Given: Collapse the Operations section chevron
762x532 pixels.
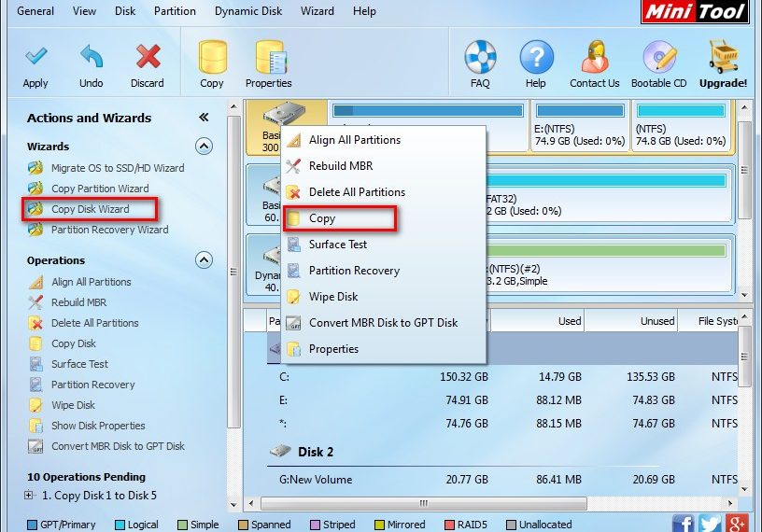Looking at the screenshot, I should (x=205, y=259).
